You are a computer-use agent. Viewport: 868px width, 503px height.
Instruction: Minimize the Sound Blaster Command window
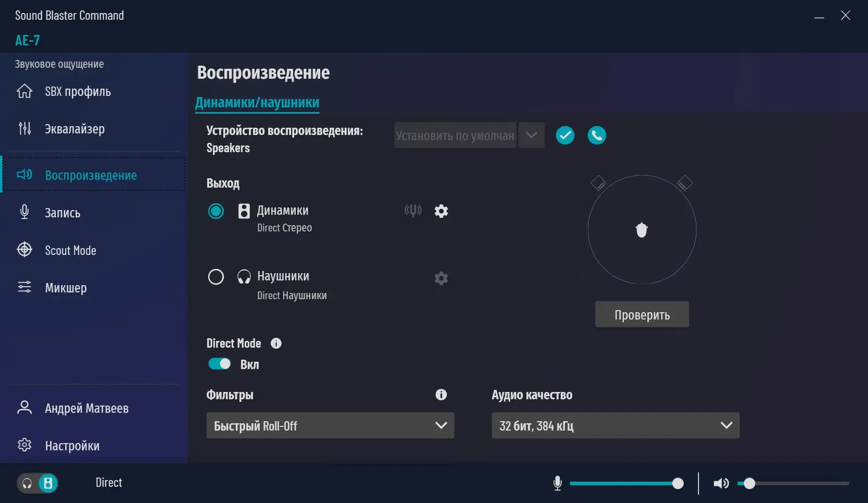[x=819, y=16]
